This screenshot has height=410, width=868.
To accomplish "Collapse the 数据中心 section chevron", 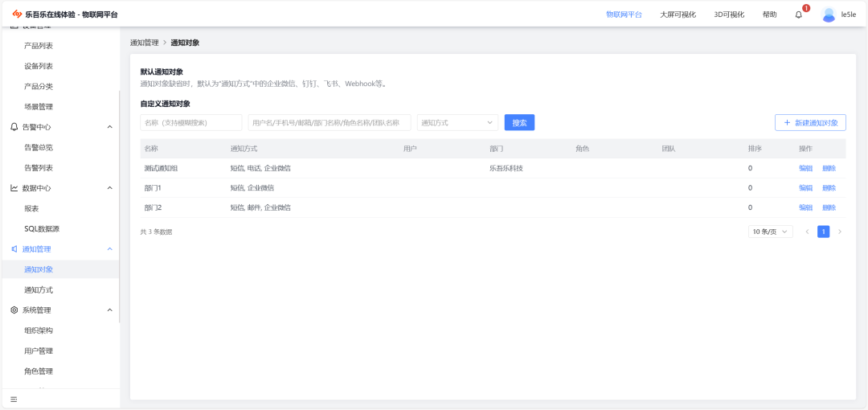I will pos(109,188).
